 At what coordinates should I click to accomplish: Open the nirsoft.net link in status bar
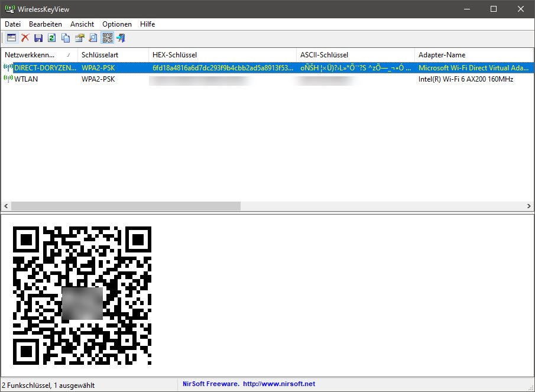(x=279, y=384)
